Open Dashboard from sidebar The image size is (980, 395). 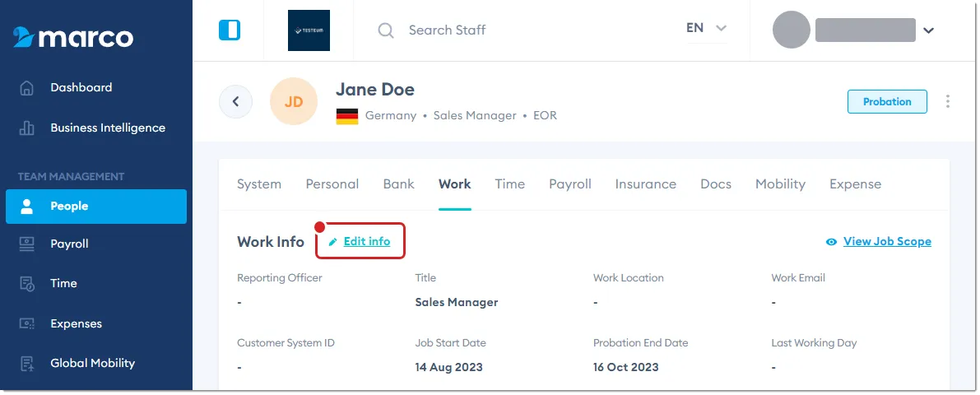[x=81, y=87]
